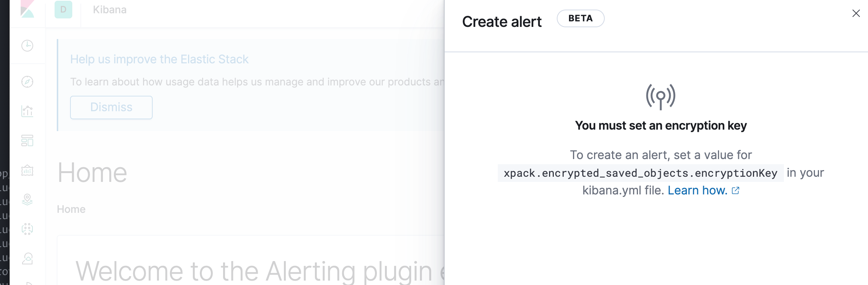Click the alert broadcast icon in the flyout

click(661, 97)
